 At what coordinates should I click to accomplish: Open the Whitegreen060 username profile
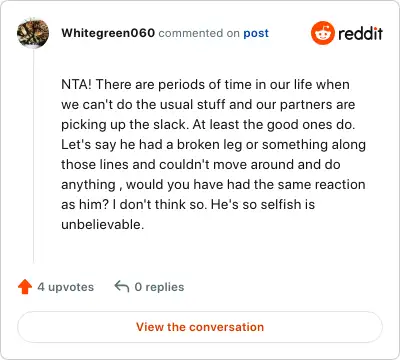coord(108,33)
